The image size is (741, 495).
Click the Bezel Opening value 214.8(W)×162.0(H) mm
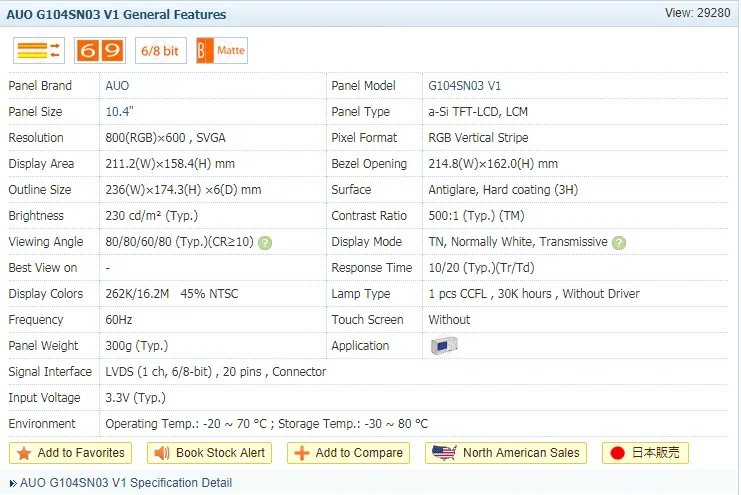(x=493, y=164)
